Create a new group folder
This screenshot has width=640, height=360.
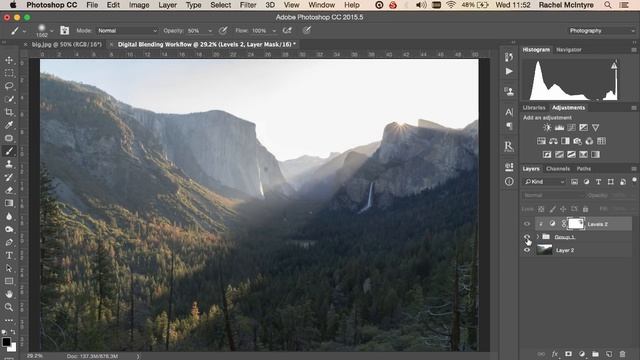[x=595, y=354]
